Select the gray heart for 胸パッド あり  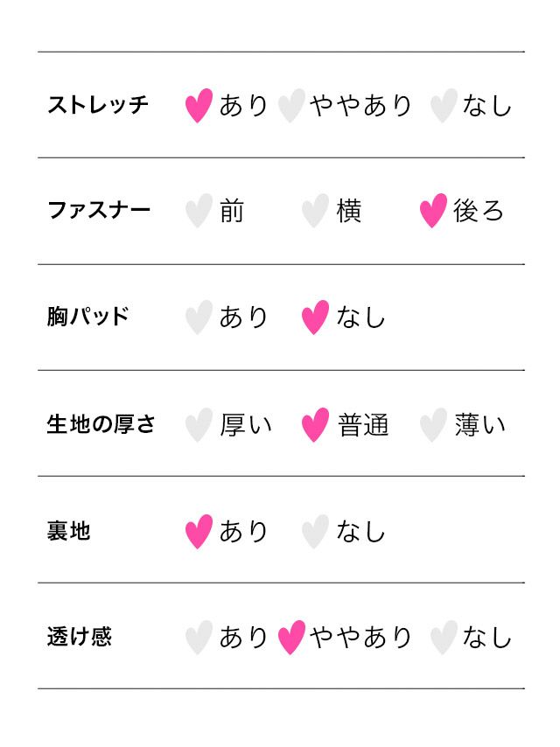[x=199, y=317]
